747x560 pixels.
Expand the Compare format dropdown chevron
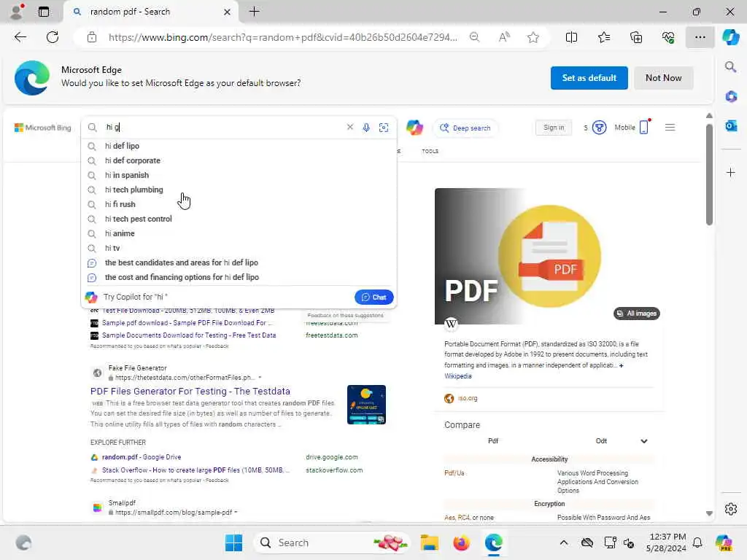coord(643,441)
